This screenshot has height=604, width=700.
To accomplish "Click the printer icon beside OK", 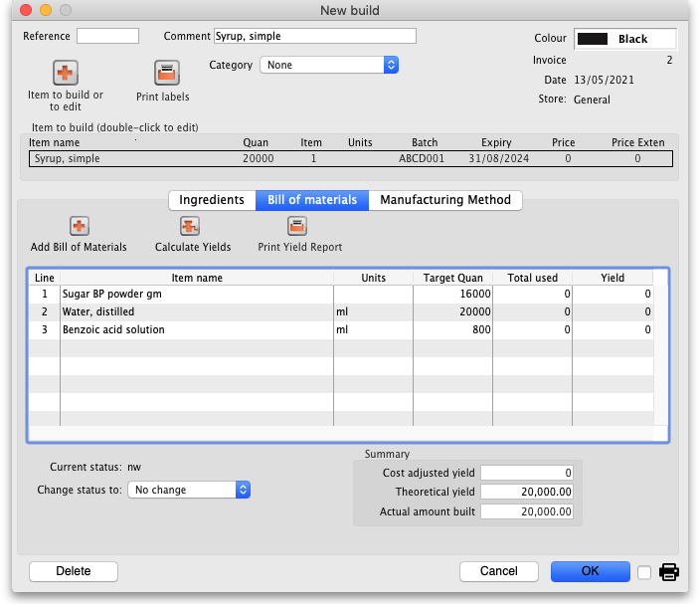I will (x=669, y=572).
